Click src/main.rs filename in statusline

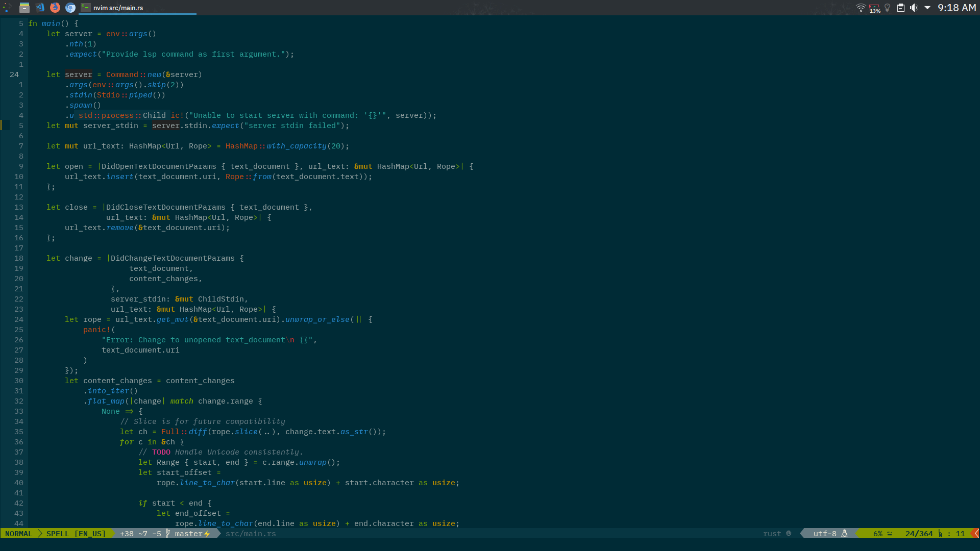pos(251,534)
